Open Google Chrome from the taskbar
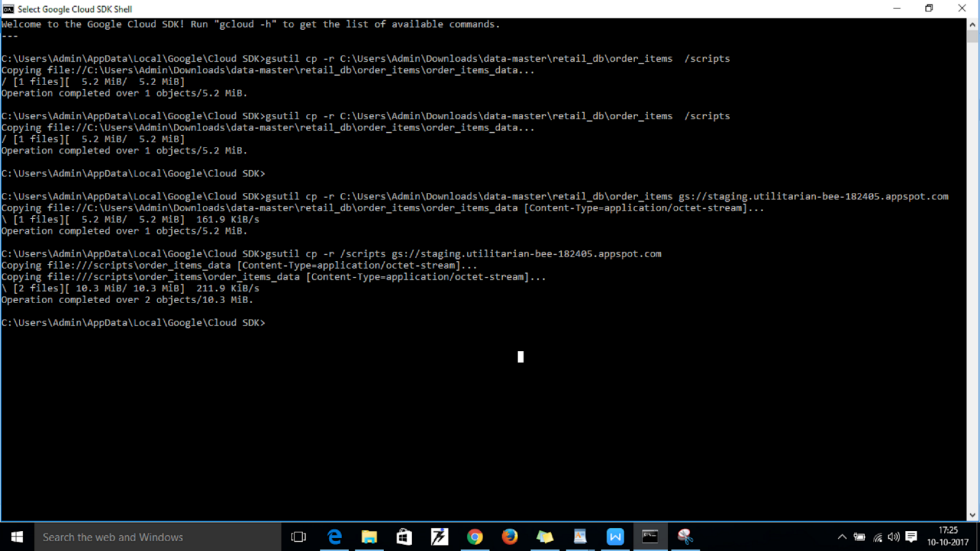 (475, 537)
